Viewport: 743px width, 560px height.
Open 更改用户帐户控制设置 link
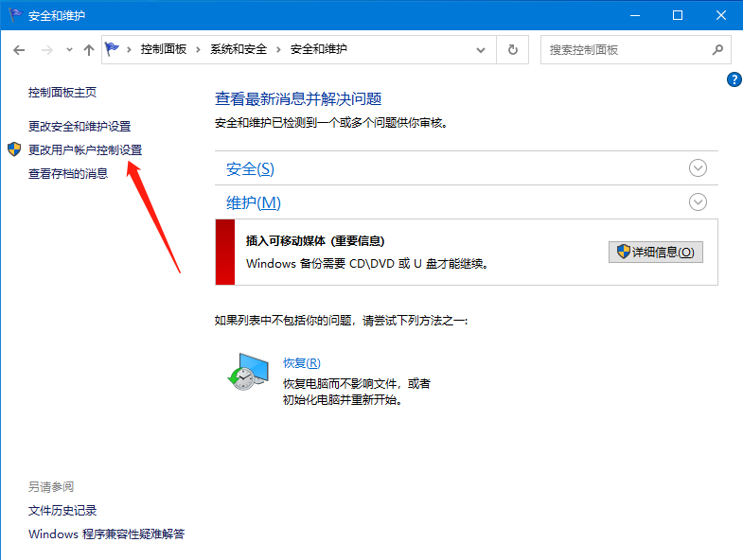tap(85, 149)
